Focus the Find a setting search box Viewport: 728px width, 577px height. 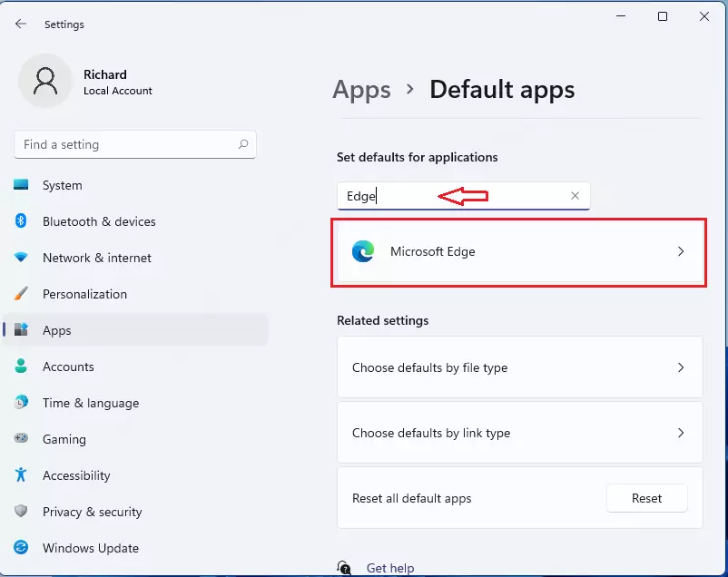click(135, 144)
